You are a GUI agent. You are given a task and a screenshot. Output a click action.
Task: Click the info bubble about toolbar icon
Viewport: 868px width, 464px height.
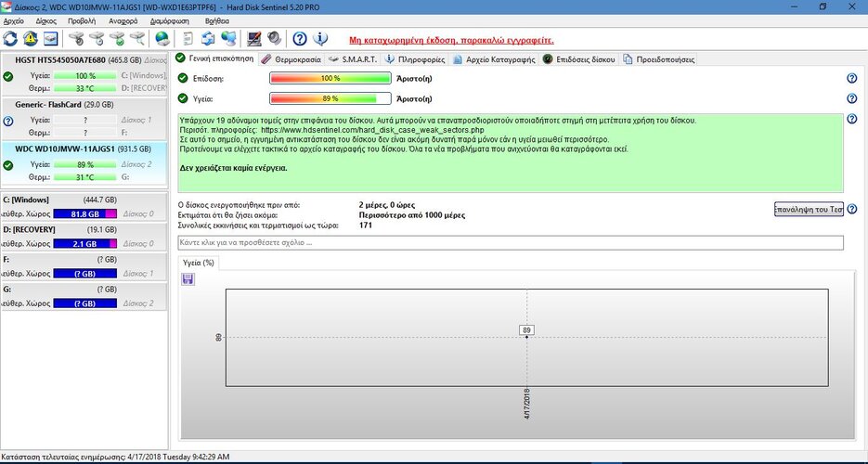click(x=320, y=39)
